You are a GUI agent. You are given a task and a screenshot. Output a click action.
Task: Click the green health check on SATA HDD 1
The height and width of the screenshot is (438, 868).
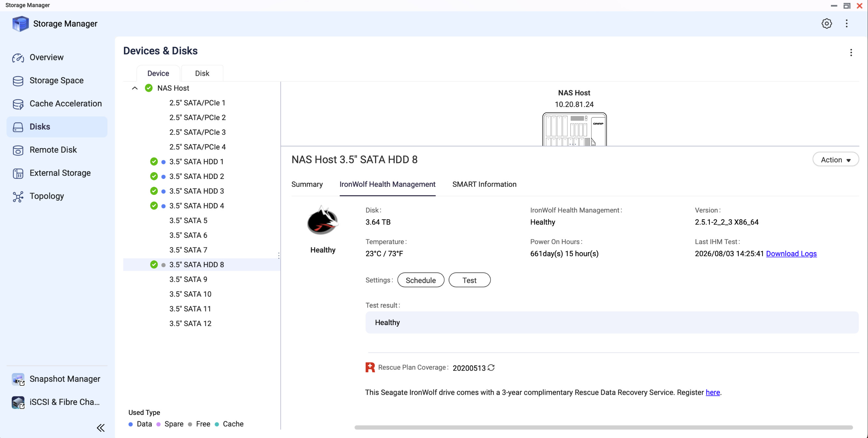pos(154,162)
